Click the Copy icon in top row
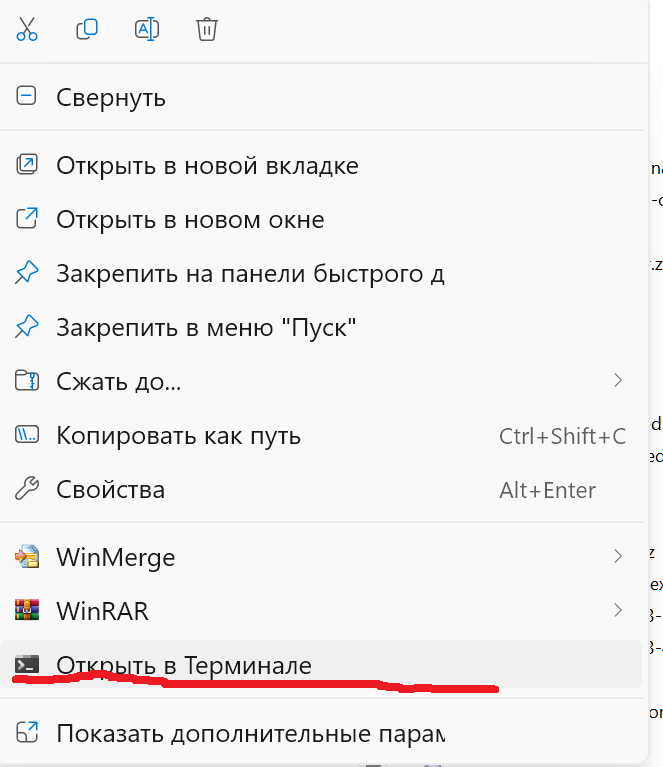Screen dimensions: 663x767 [x=87, y=29]
